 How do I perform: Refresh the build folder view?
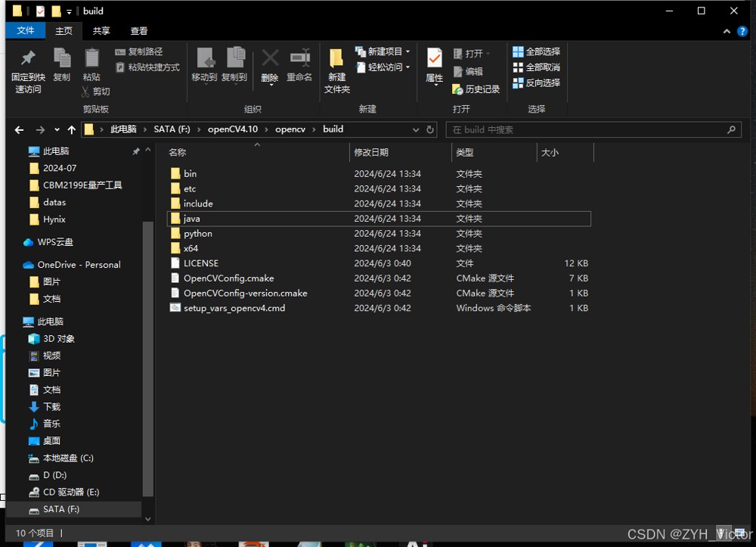click(x=430, y=129)
